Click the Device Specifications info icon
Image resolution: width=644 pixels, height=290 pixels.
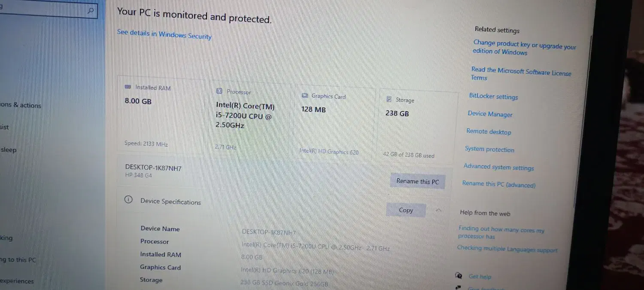click(x=128, y=200)
